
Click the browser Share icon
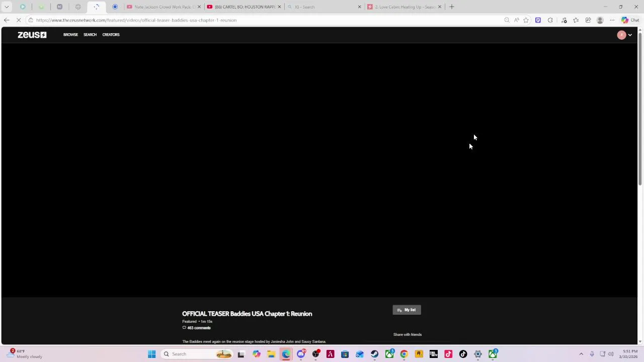[x=588, y=20]
